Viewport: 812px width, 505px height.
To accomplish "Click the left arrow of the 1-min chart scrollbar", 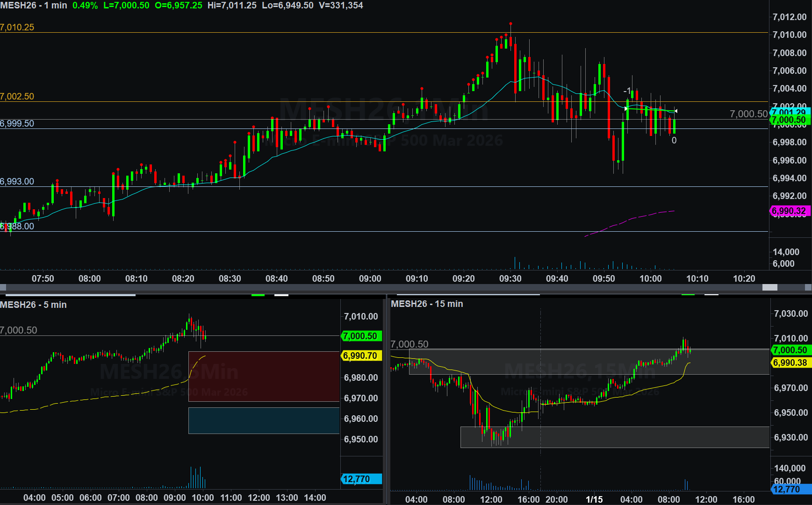I will [3, 287].
